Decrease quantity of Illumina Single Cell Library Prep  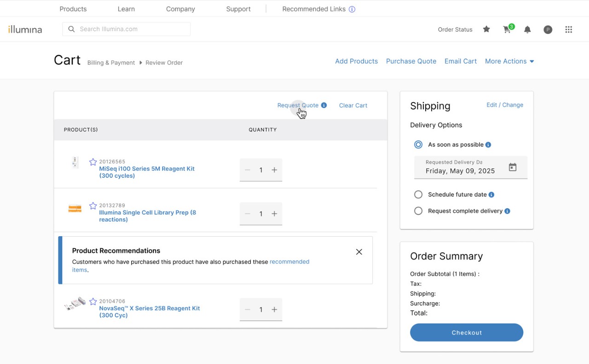point(248,214)
